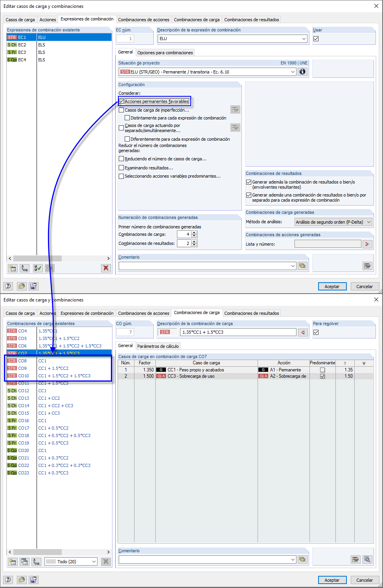Open Método de análisis dropdown
Image resolution: width=383 pixels, height=588 pixels.
click(369, 222)
